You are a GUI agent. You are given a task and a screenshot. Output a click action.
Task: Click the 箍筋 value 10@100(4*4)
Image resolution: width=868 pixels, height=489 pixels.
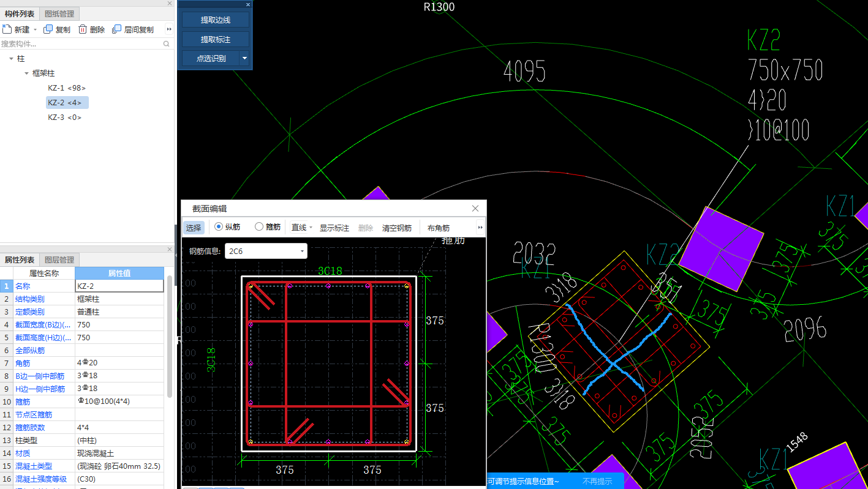click(x=119, y=401)
